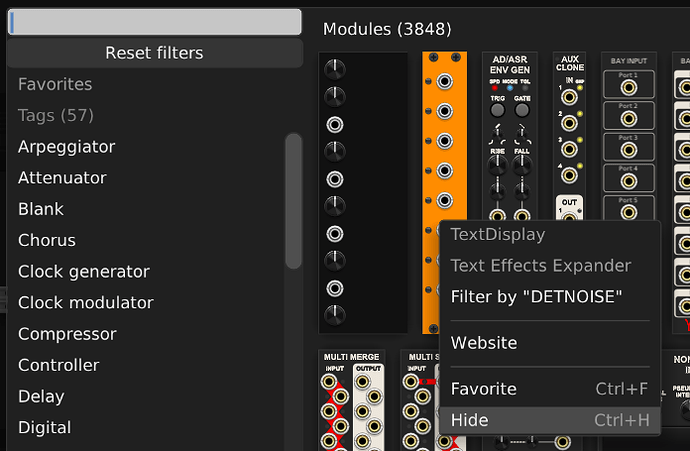Open Website from the context menu

coord(484,343)
